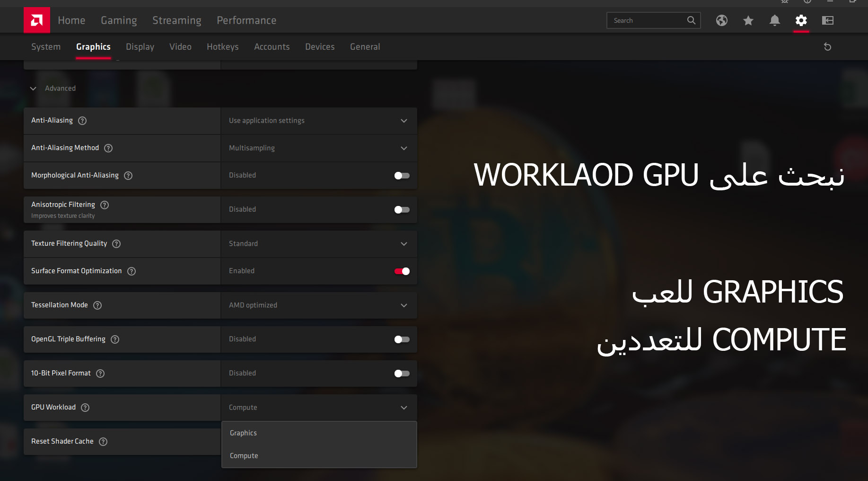The width and height of the screenshot is (868, 481).
Task: Show help for Tessellation Mode
Action: [x=97, y=305]
